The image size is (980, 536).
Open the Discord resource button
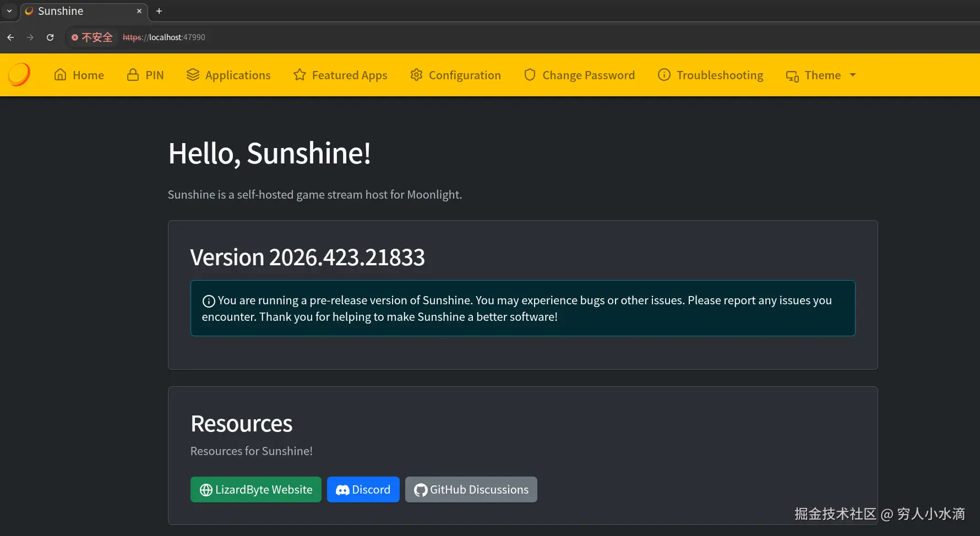click(363, 489)
